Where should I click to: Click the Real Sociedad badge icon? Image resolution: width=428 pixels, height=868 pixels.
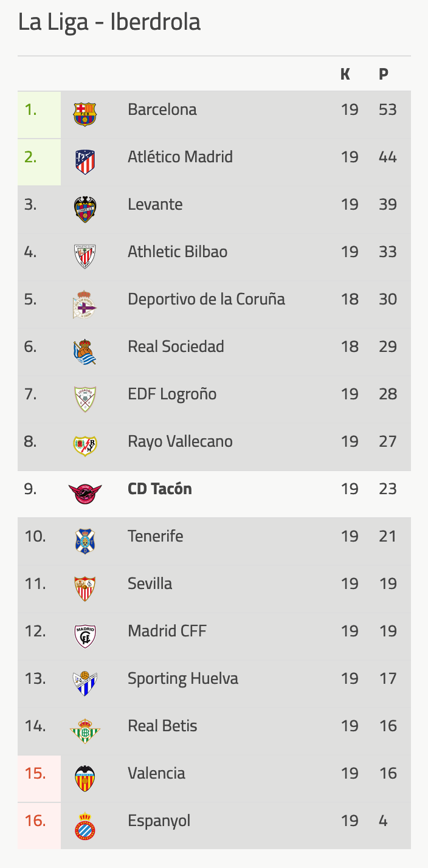(85, 351)
